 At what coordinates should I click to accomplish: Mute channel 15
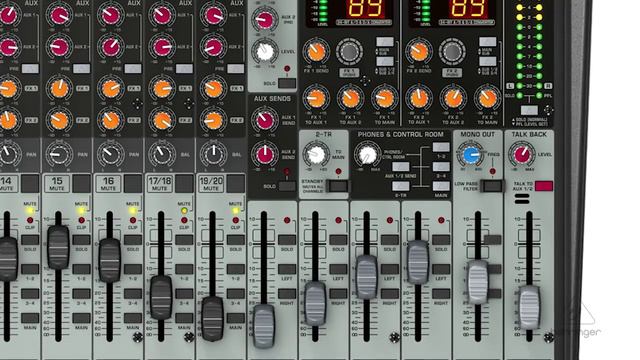click(x=82, y=184)
